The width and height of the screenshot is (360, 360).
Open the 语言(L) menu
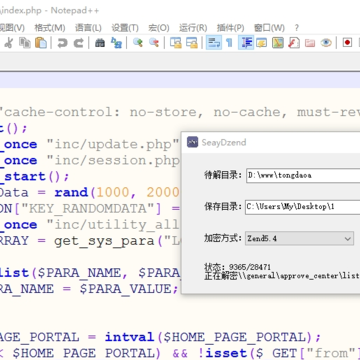[88, 28]
